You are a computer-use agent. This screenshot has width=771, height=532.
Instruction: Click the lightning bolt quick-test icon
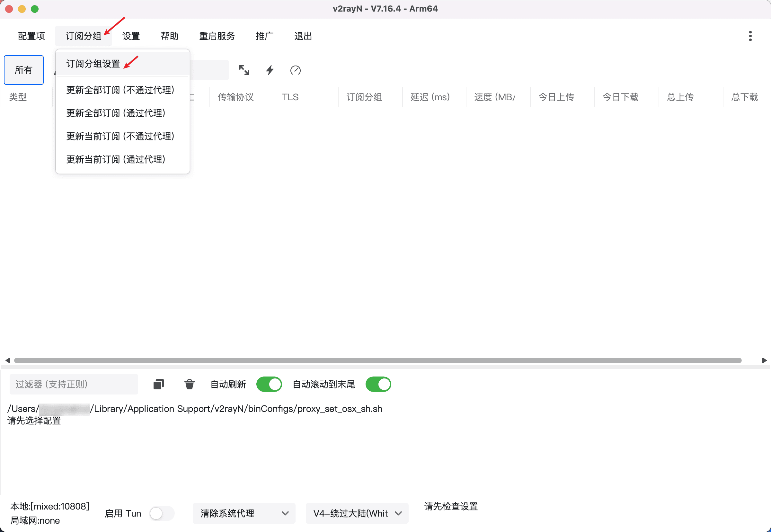pyautogui.click(x=270, y=70)
